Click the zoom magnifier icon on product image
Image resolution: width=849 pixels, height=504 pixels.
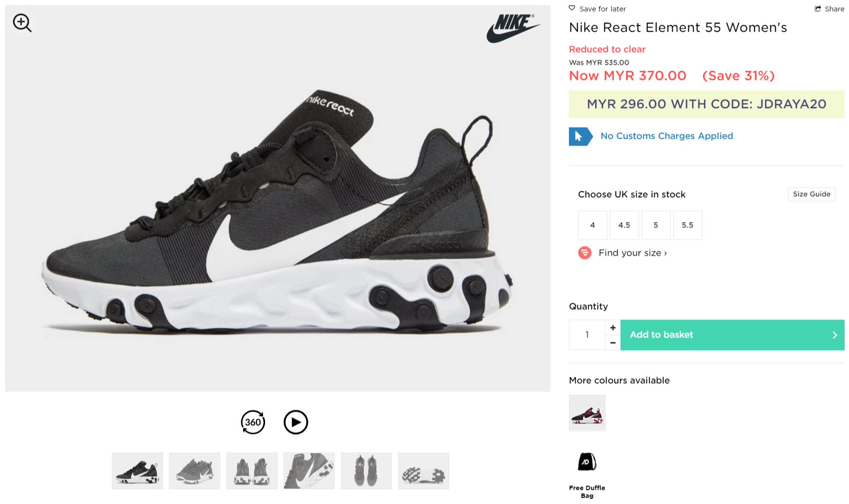[x=22, y=23]
